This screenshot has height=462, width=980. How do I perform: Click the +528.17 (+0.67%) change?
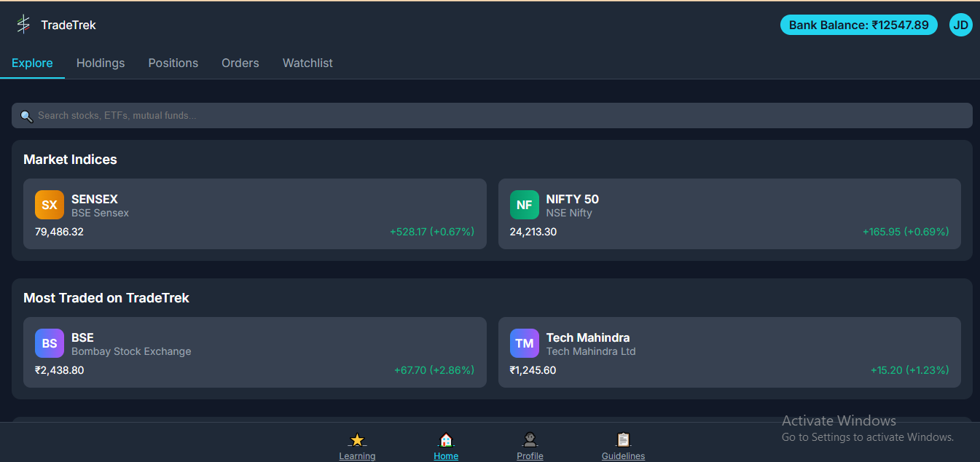click(432, 232)
